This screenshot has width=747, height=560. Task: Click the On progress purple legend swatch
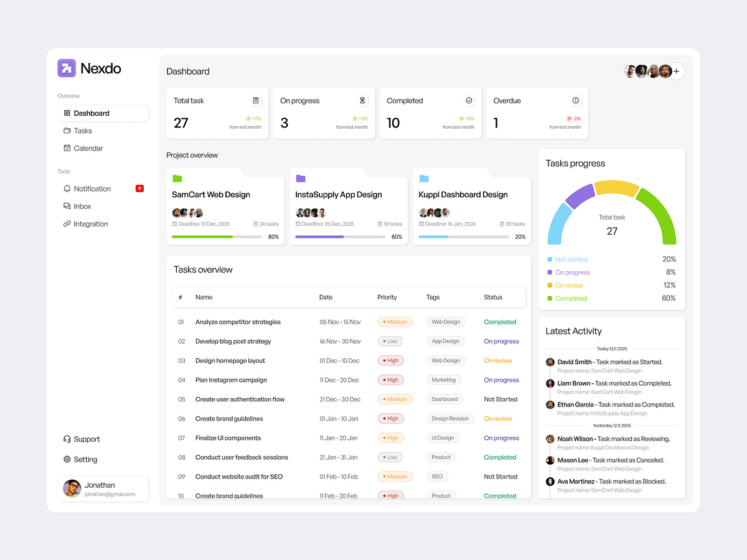550,273
